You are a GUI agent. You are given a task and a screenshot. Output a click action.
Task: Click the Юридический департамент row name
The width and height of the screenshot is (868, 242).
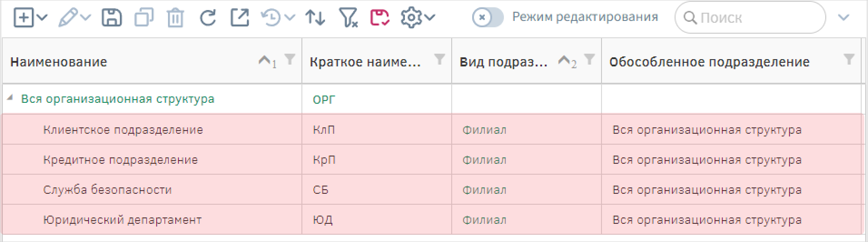click(122, 220)
